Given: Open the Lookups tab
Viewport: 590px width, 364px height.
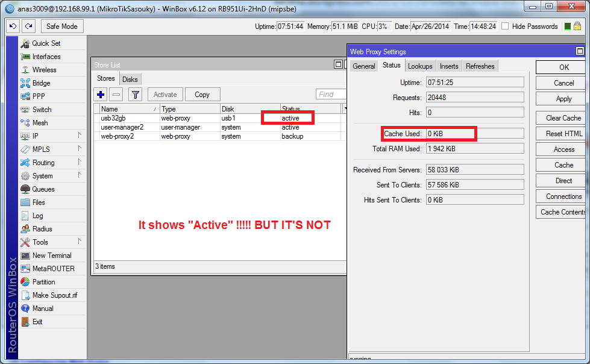Looking at the screenshot, I should [x=420, y=66].
